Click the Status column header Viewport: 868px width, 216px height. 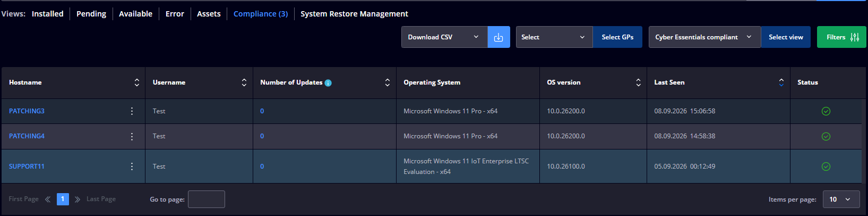point(807,82)
